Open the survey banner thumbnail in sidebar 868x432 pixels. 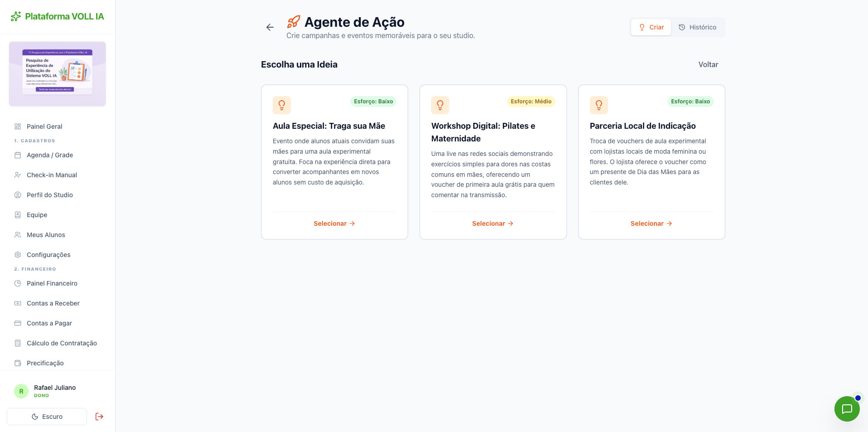(x=58, y=73)
